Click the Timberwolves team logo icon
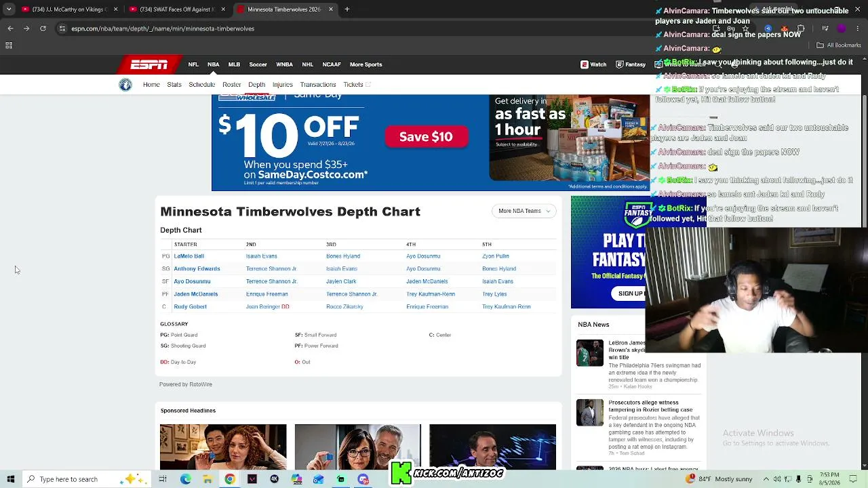The height and width of the screenshot is (488, 868). pyautogui.click(x=125, y=85)
